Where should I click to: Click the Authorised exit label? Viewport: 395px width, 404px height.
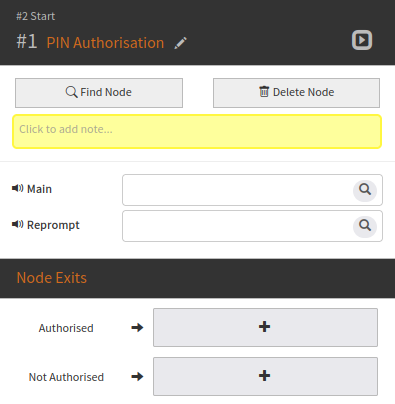click(66, 328)
